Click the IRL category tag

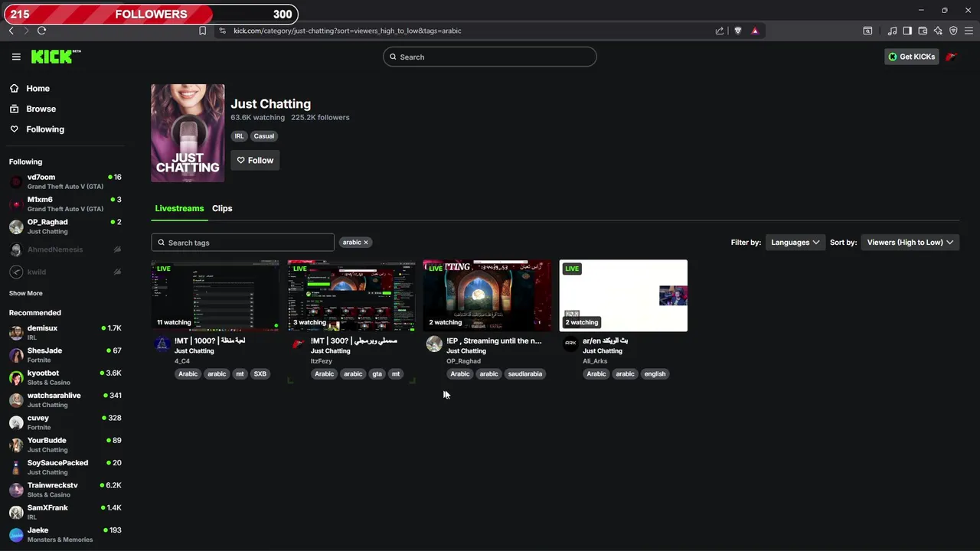[x=239, y=136]
